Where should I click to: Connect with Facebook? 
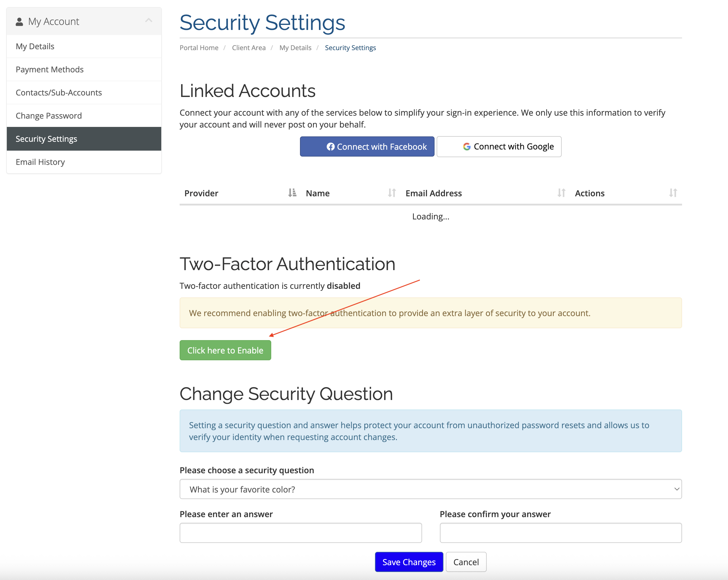367,146
